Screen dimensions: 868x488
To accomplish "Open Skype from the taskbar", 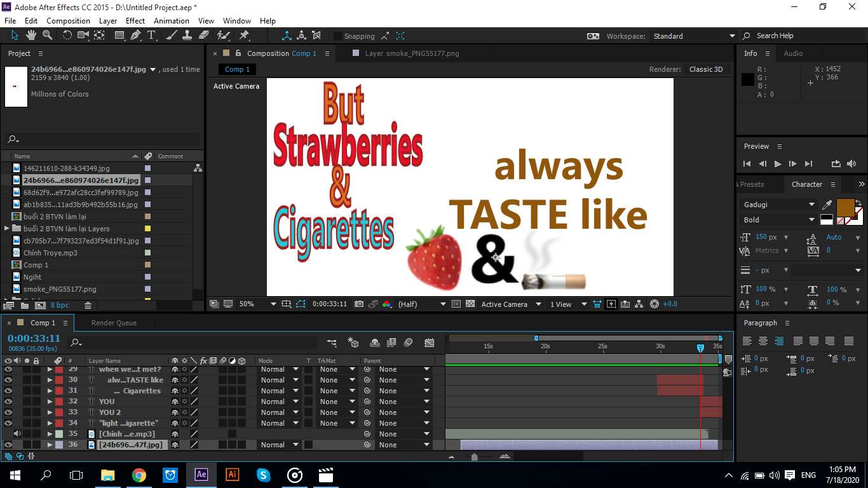I will [x=264, y=475].
